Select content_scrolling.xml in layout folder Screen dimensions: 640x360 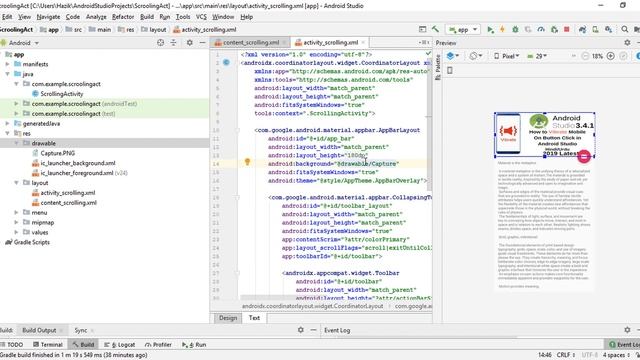click(69, 202)
